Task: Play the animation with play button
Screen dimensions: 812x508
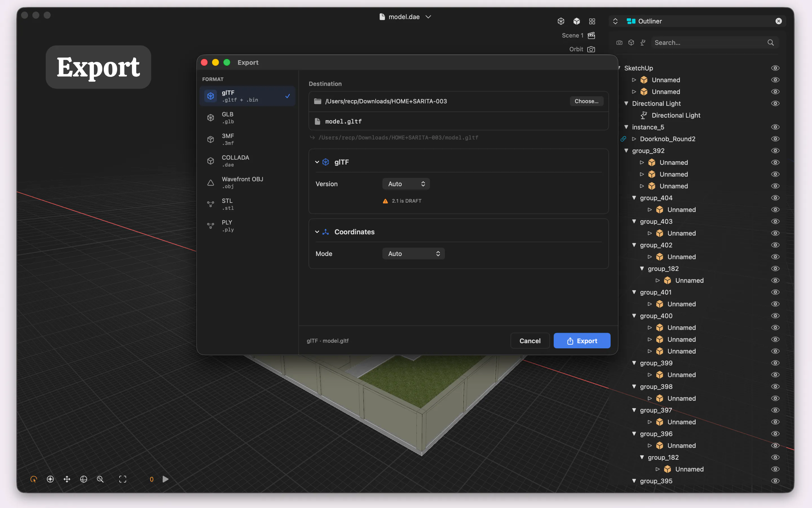Action: click(166, 479)
